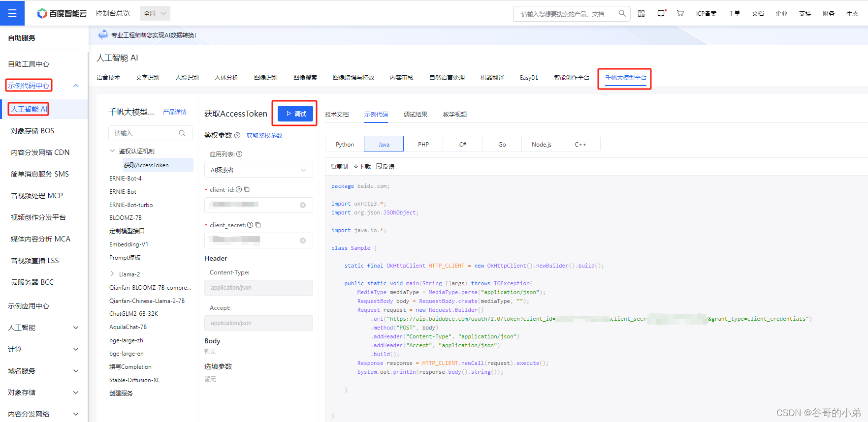The image size is (868, 422).
Task: Switch to the 千帆大模型平台 tab
Action: [626, 78]
